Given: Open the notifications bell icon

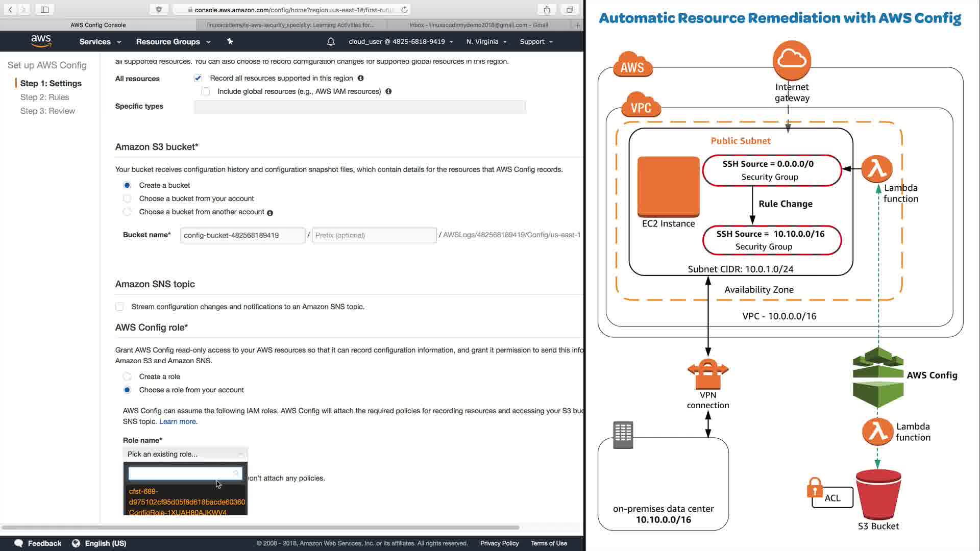Looking at the screenshot, I should coord(331,42).
